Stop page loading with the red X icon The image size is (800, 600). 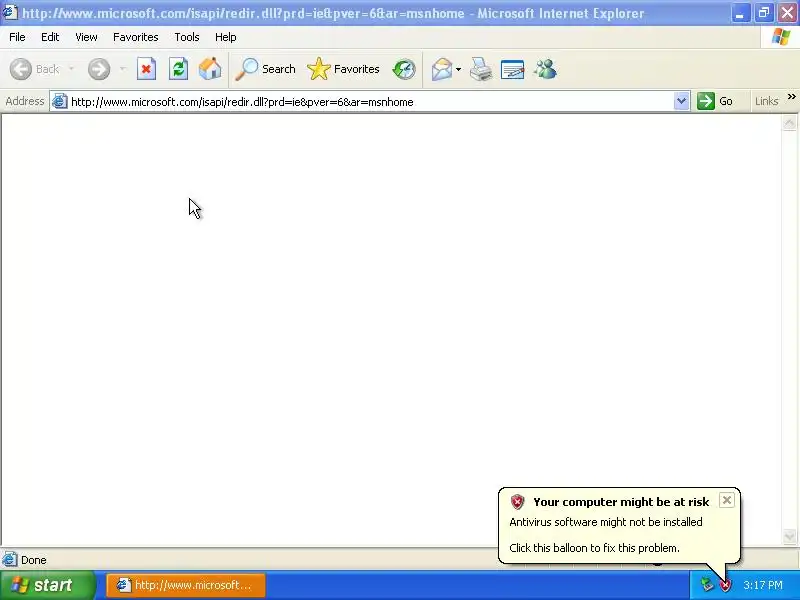[x=146, y=69]
